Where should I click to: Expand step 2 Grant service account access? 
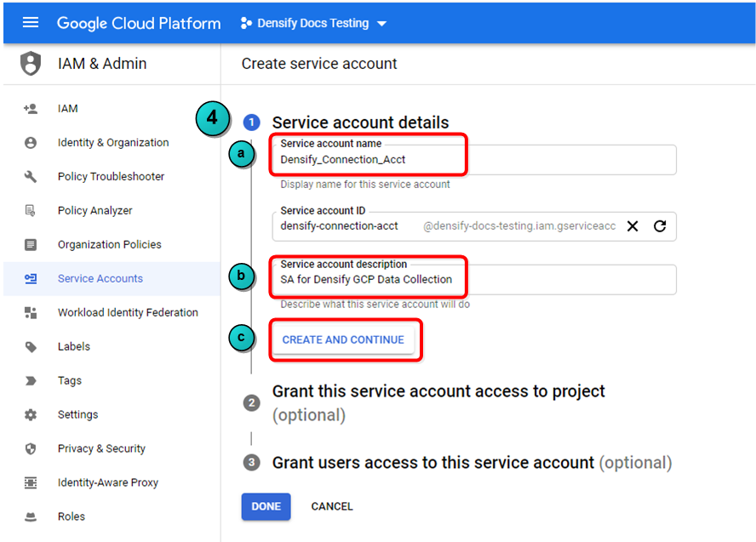[438, 391]
